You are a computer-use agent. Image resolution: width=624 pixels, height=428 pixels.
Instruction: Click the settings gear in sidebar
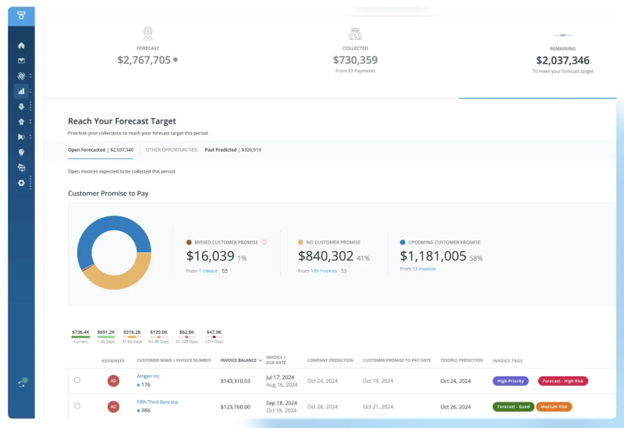click(x=21, y=183)
